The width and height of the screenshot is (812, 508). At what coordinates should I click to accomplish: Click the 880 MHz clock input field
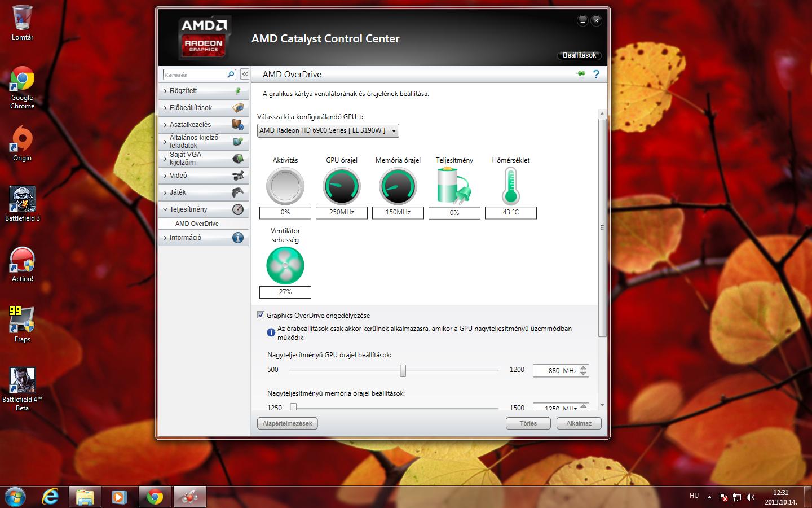[556, 371]
